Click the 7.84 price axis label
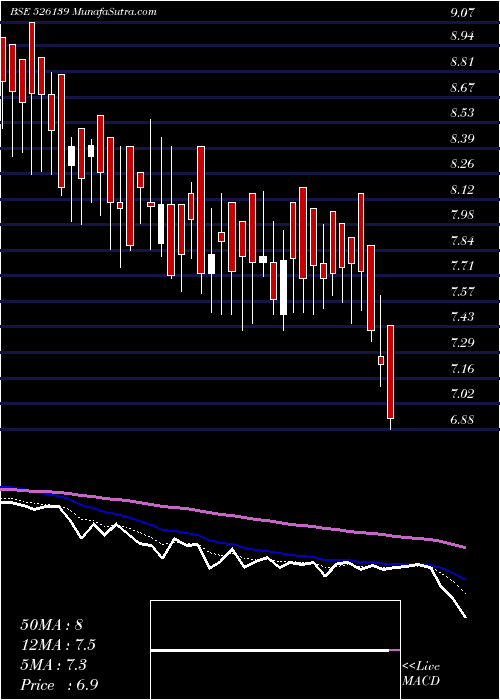This screenshot has height=700, width=500. [x=462, y=241]
